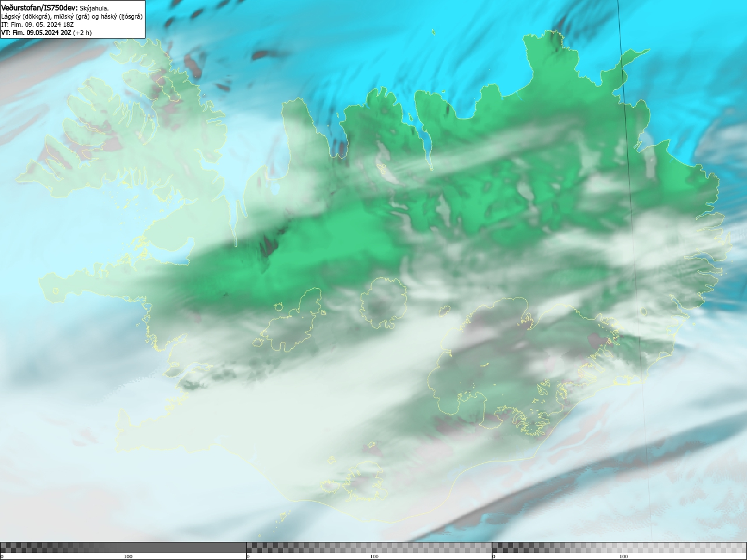Click the "100" label under the medium gray scale
This screenshot has width=747, height=560.
pos(374,556)
